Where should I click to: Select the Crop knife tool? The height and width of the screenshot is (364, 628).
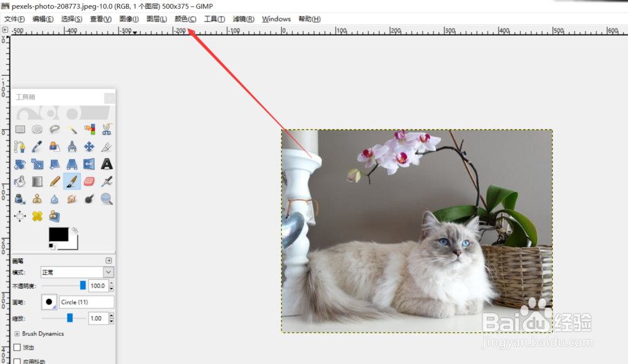[107, 147]
